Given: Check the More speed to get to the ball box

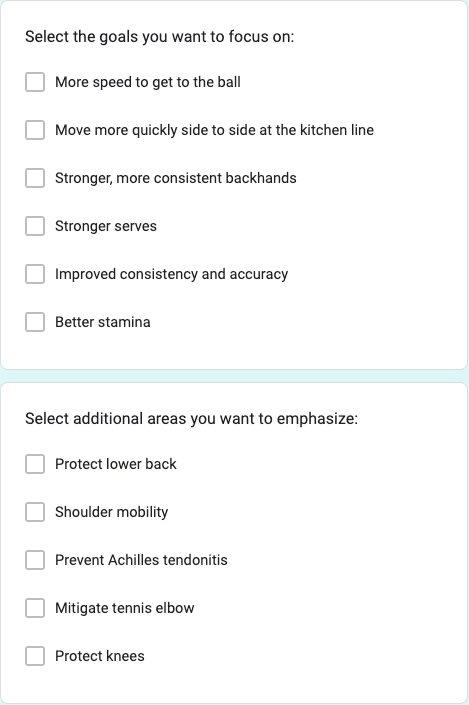Looking at the screenshot, I should (x=35, y=82).
